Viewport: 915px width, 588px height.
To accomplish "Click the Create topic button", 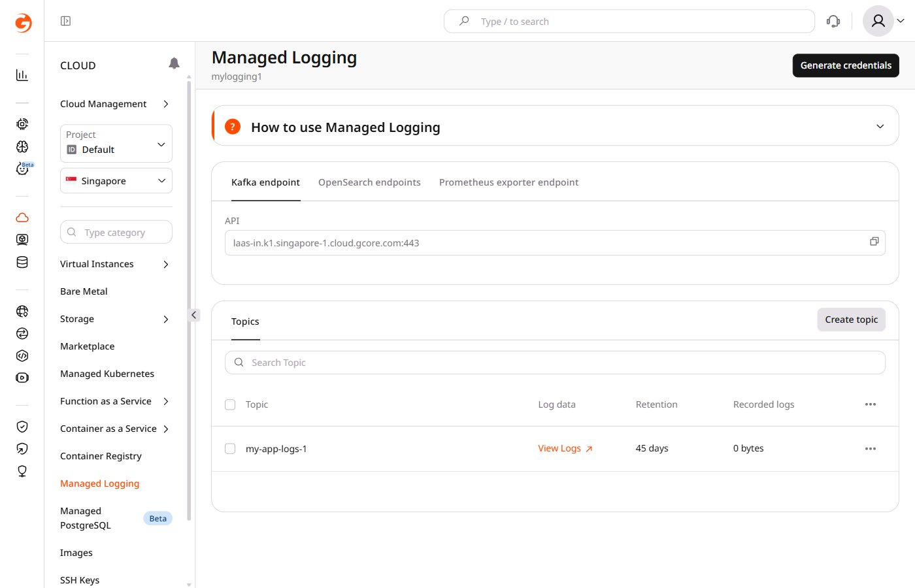I will coord(851,319).
